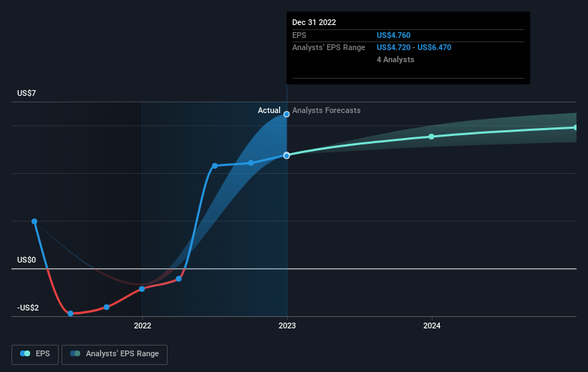
Task: Click the US$7 y-axis label
Action: tap(26, 93)
